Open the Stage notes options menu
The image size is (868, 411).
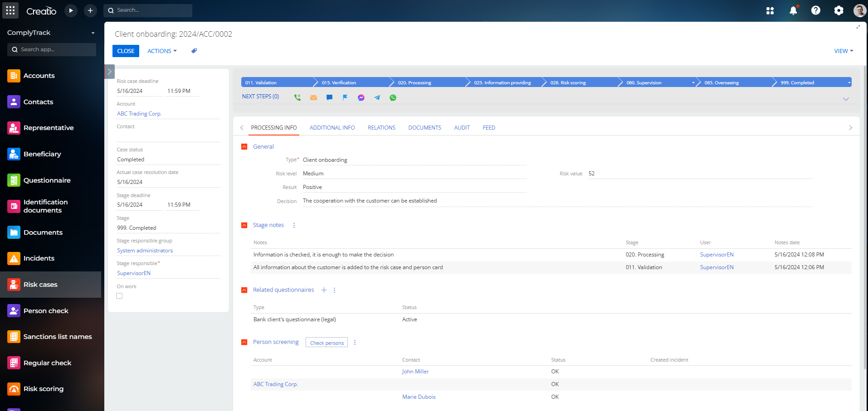[294, 225]
